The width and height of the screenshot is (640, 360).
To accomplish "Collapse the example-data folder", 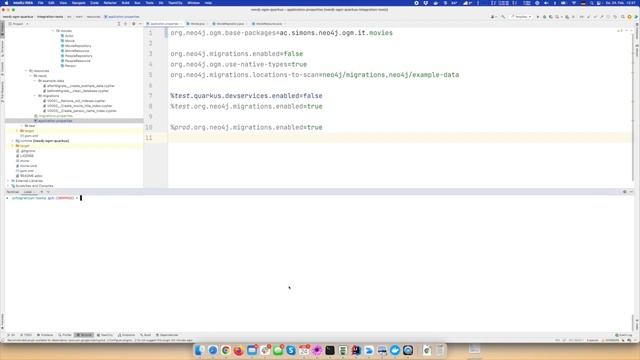I will [x=35, y=81].
